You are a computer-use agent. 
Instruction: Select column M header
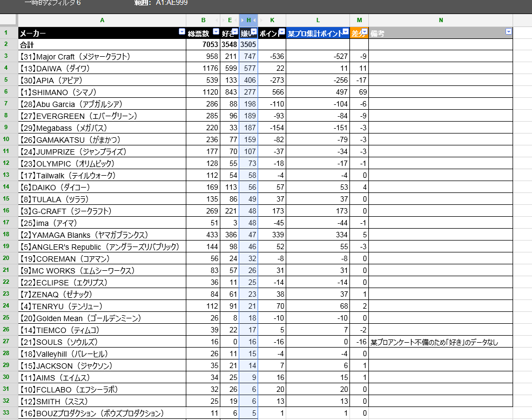click(359, 21)
